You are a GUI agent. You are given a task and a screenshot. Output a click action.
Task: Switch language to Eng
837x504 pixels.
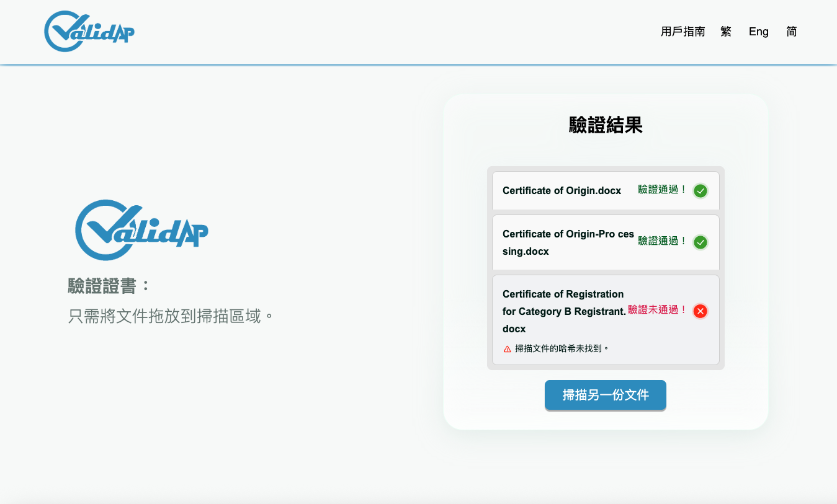click(x=758, y=32)
